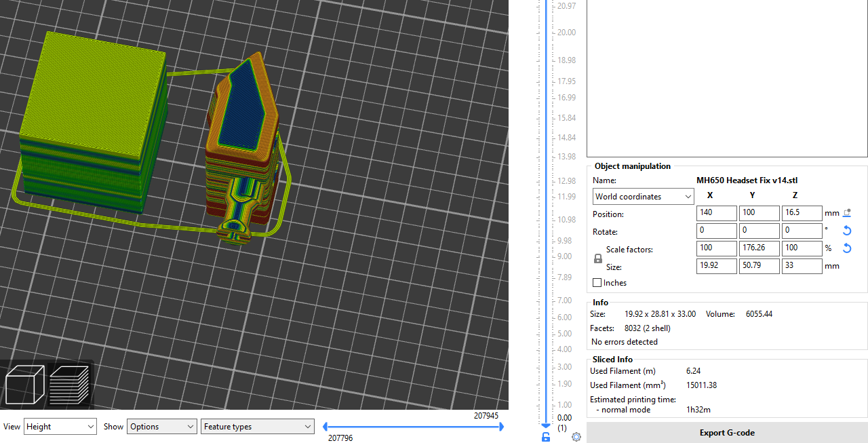Click the Used Filament value 15011.38

pos(702,385)
